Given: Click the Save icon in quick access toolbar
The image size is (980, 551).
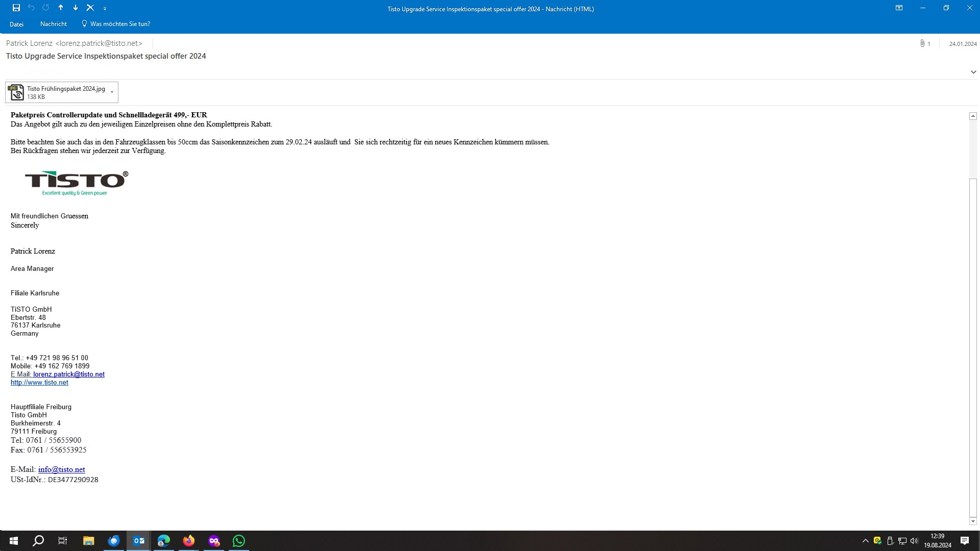Looking at the screenshot, I should coord(16,8).
